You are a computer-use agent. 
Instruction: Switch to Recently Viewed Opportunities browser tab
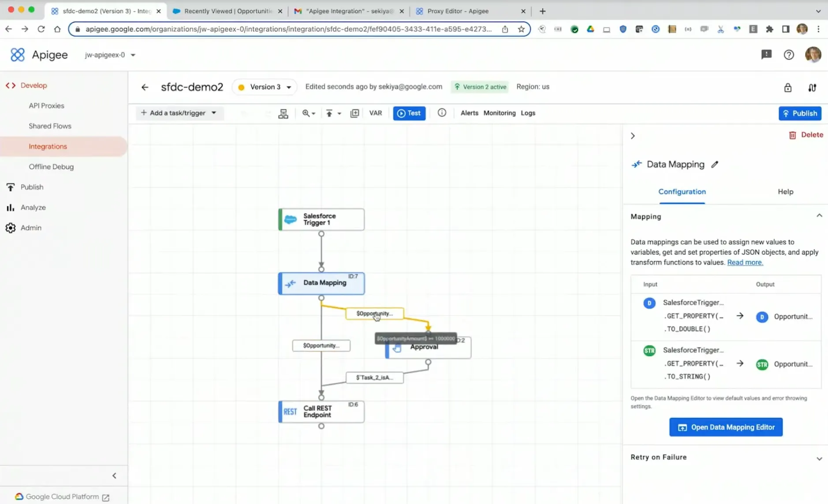pyautogui.click(x=228, y=11)
